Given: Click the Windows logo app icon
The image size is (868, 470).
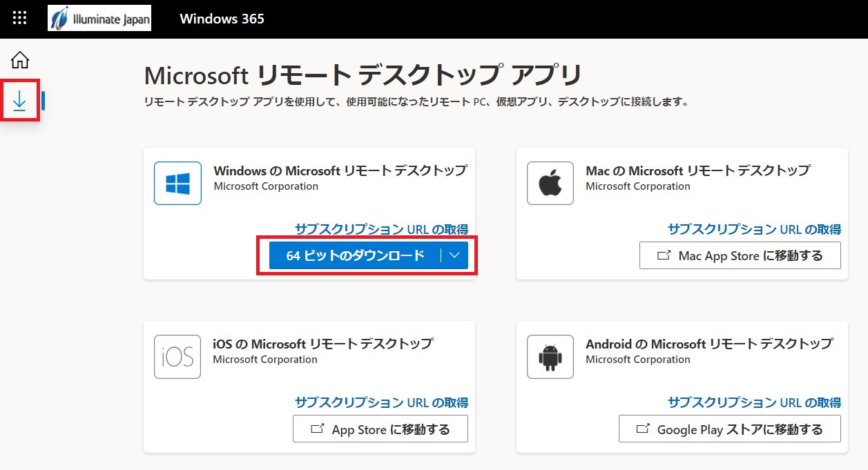Looking at the screenshot, I should coord(177,183).
